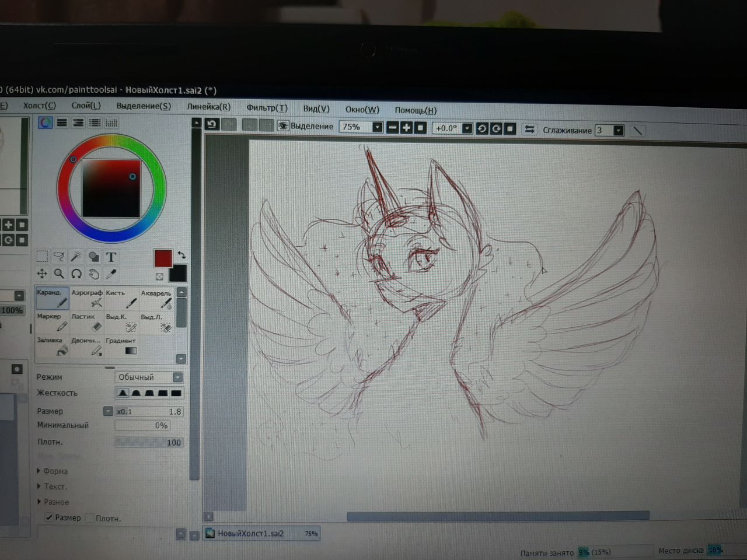Check the Плотн. pressure checkbox

pyautogui.click(x=90, y=517)
